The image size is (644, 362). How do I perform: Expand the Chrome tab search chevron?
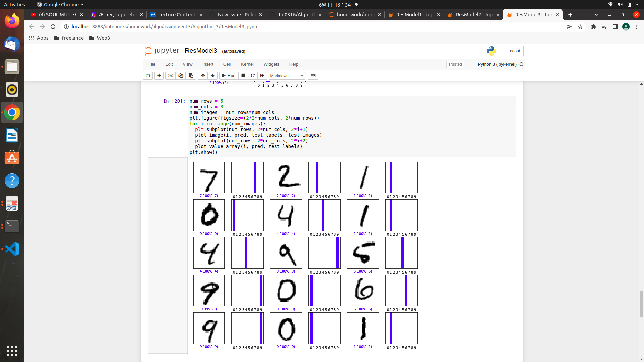click(596, 15)
